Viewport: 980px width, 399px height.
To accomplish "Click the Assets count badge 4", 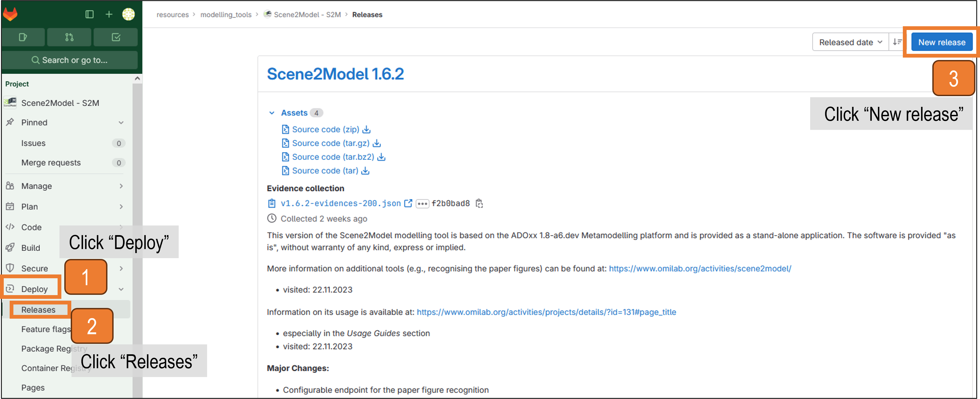I will 316,113.
